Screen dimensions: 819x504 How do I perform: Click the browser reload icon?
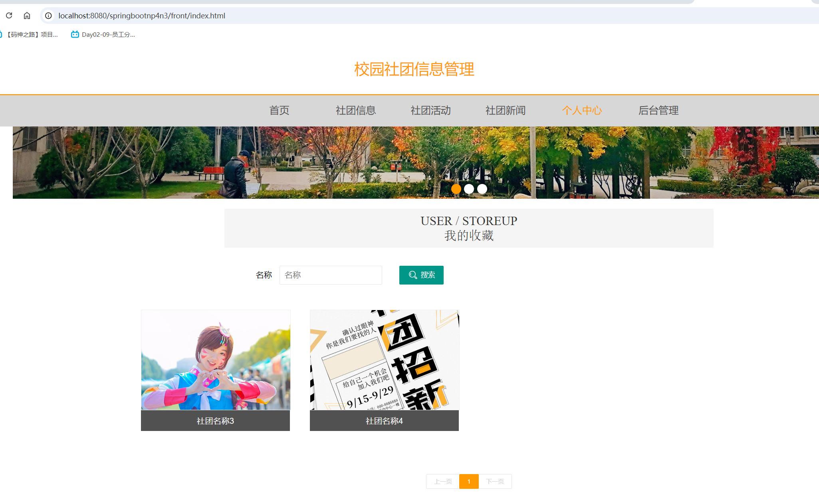tap(9, 16)
